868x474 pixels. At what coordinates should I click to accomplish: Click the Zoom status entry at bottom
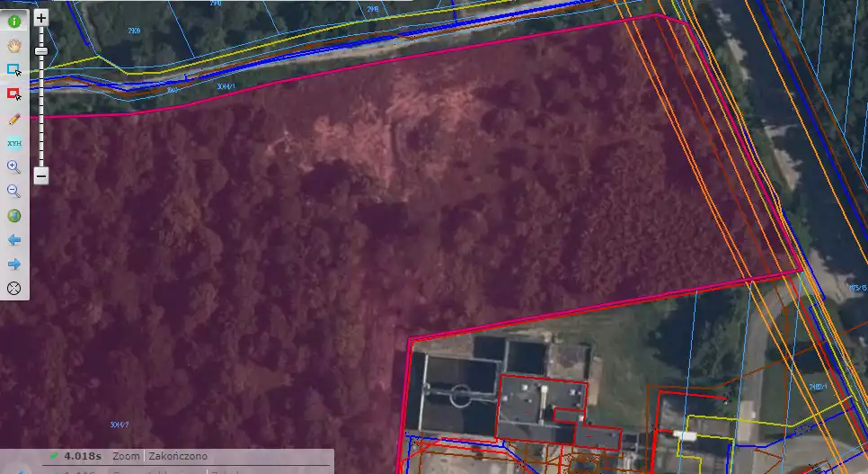point(126,457)
